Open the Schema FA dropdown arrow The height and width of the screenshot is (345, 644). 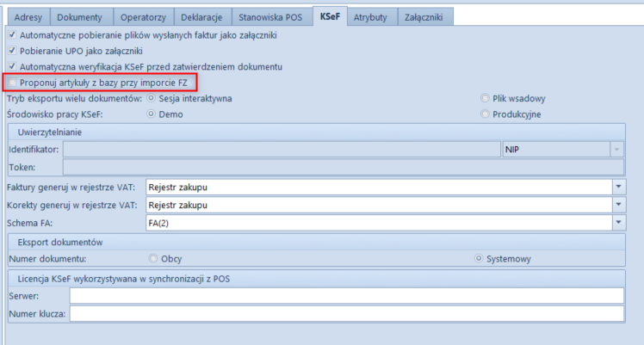pyautogui.click(x=618, y=223)
